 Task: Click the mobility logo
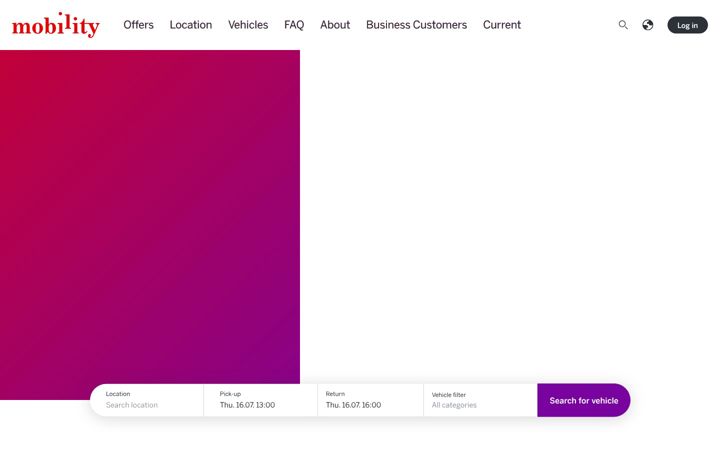pyautogui.click(x=56, y=25)
